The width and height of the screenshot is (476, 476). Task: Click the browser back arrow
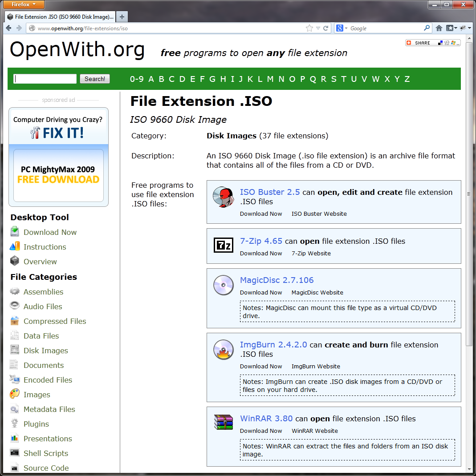(x=8, y=28)
